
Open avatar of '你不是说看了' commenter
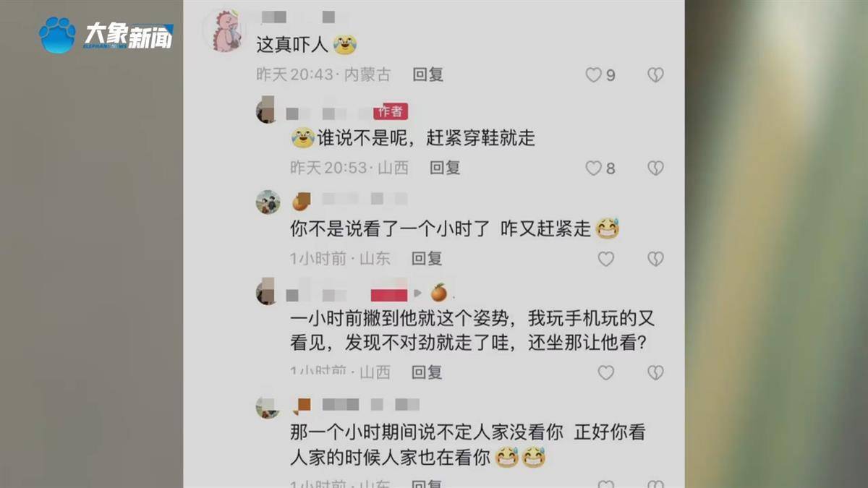point(268,202)
